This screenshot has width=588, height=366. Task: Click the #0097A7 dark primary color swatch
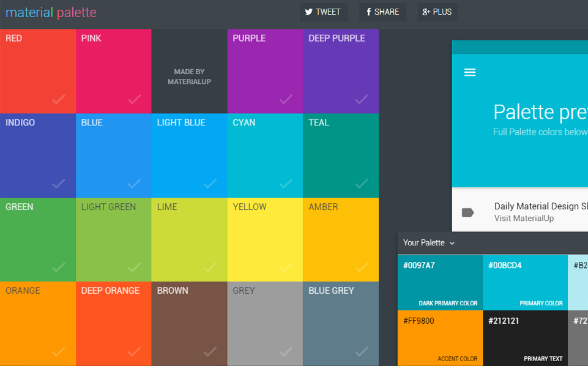pos(440,283)
